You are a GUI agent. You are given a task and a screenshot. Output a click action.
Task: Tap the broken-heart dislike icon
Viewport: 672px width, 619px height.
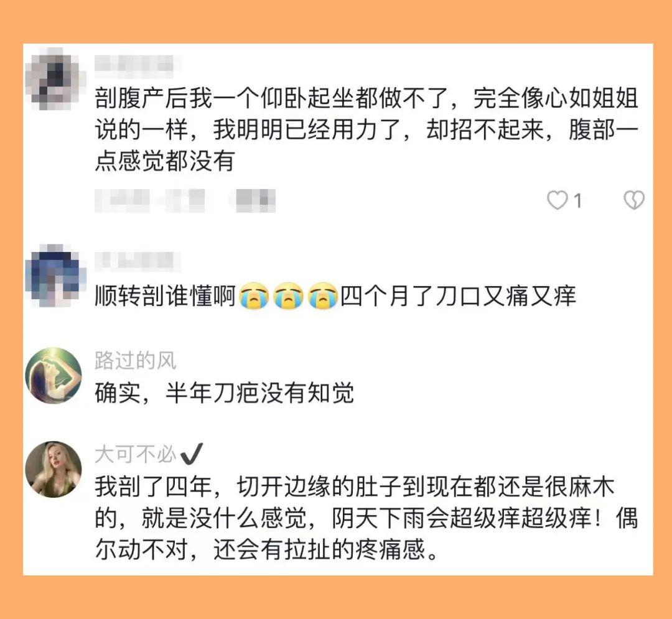coord(634,200)
